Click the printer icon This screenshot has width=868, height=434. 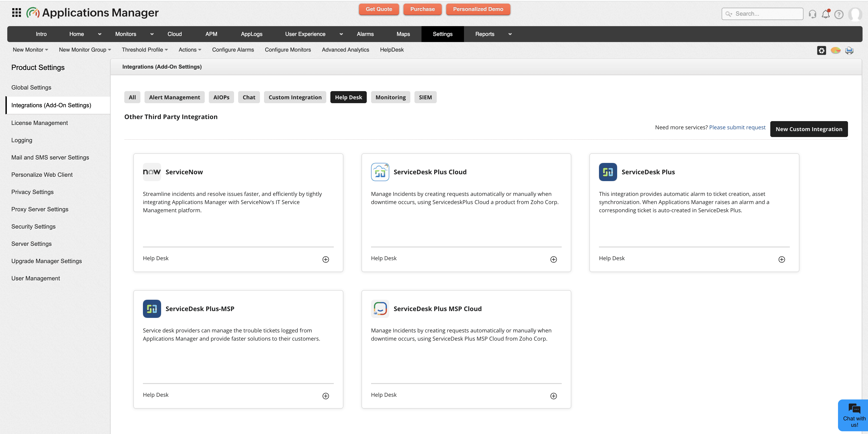(849, 50)
